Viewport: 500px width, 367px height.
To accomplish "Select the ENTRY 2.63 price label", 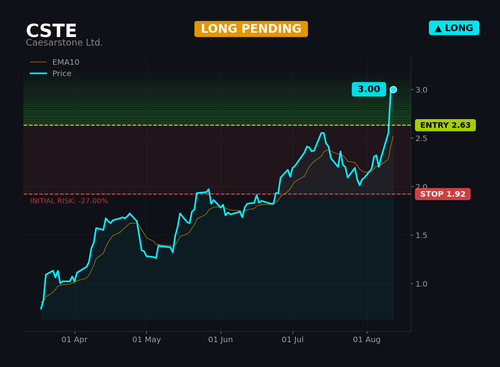I will pos(445,125).
